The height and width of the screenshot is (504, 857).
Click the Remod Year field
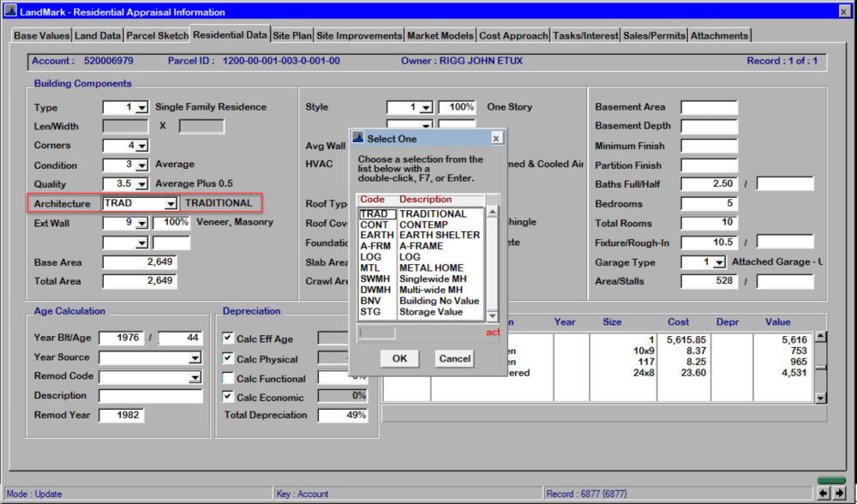[x=122, y=416]
